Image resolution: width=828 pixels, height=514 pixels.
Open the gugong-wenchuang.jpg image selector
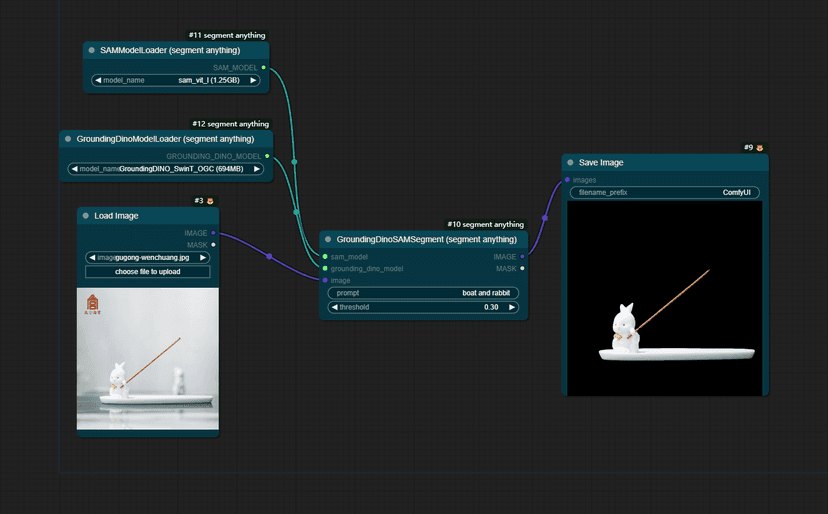click(x=148, y=257)
